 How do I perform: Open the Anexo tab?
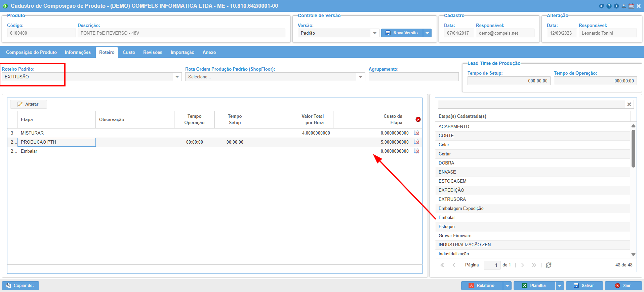[209, 52]
